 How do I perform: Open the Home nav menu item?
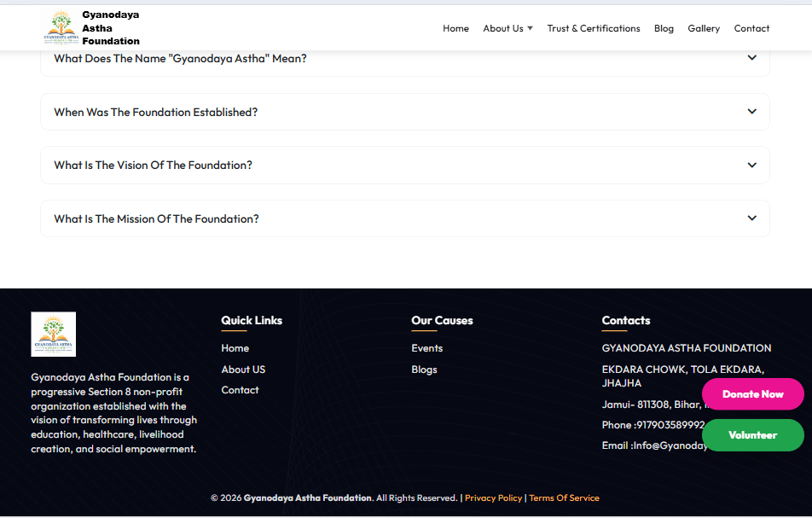tap(455, 28)
